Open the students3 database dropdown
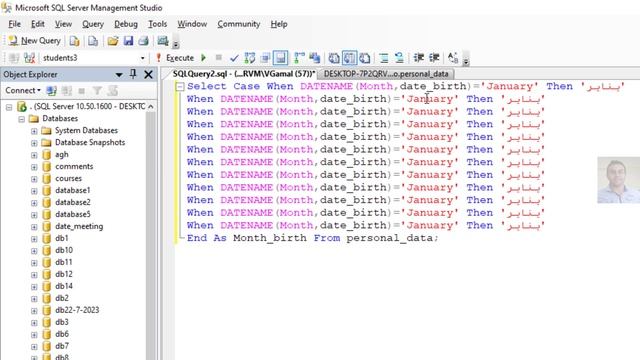The image size is (640, 360). click(142, 58)
